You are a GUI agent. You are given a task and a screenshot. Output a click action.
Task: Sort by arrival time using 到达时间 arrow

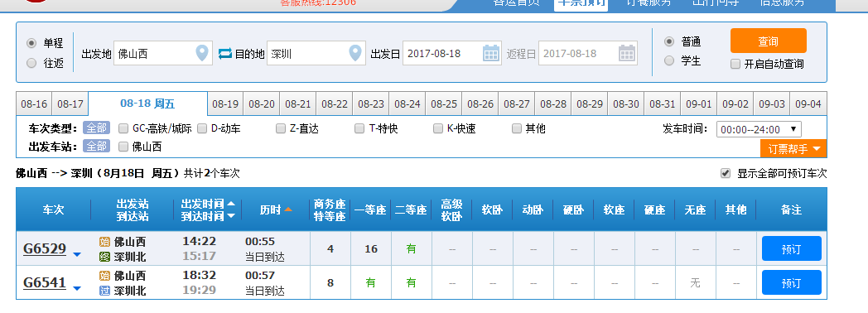(x=231, y=215)
